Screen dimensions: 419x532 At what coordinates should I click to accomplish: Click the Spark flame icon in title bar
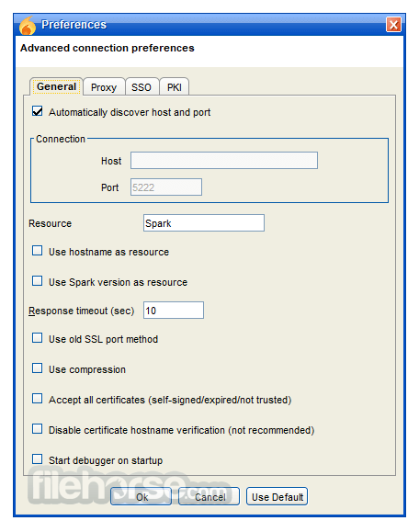(x=28, y=26)
